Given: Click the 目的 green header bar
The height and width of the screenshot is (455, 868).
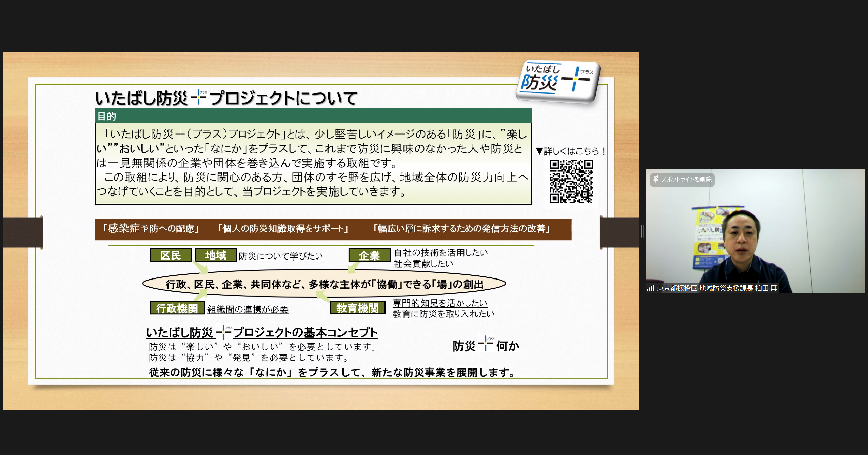Looking at the screenshot, I should click(x=313, y=116).
